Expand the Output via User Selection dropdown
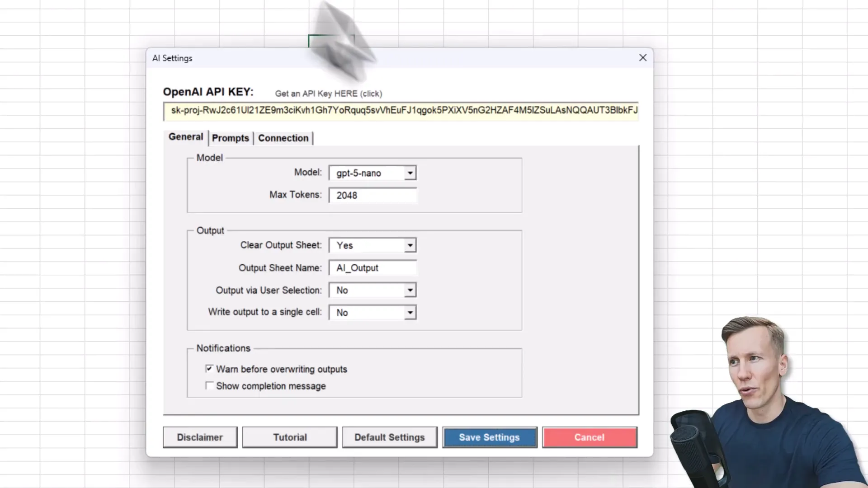Image resolution: width=868 pixels, height=488 pixels. (409, 290)
